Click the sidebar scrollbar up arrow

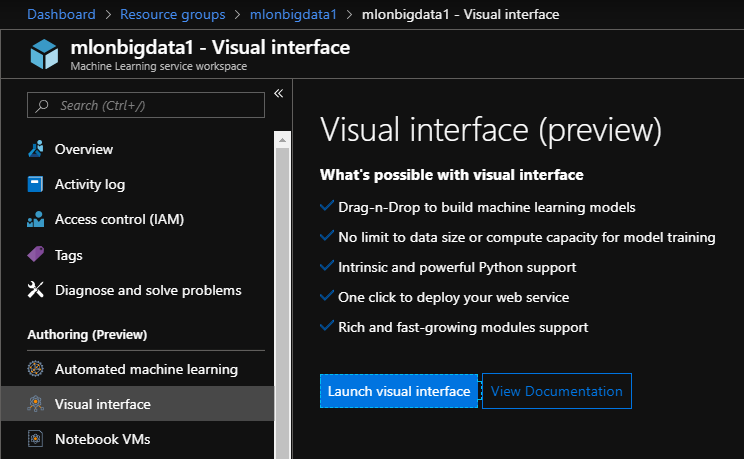click(x=282, y=140)
